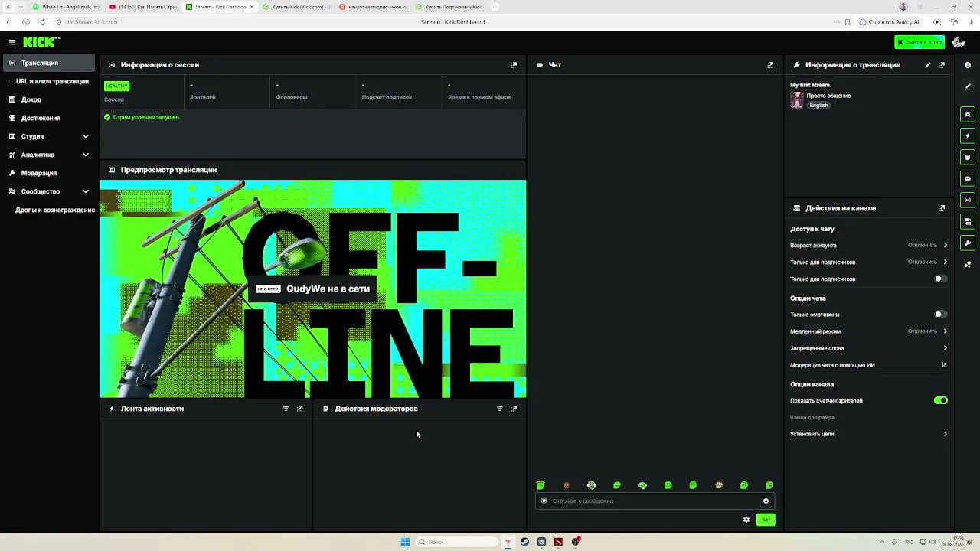The height and width of the screenshot is (551, 980).
Task: Go to the Достижения page
Action: tap(49, 118)
